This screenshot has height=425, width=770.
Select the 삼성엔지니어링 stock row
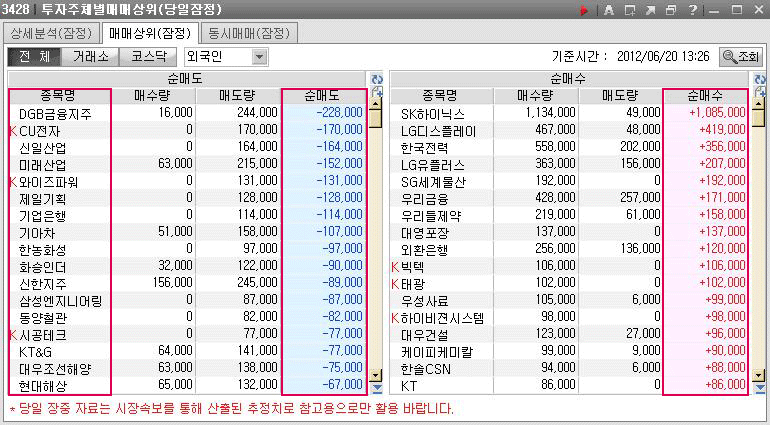click(188, 300)
